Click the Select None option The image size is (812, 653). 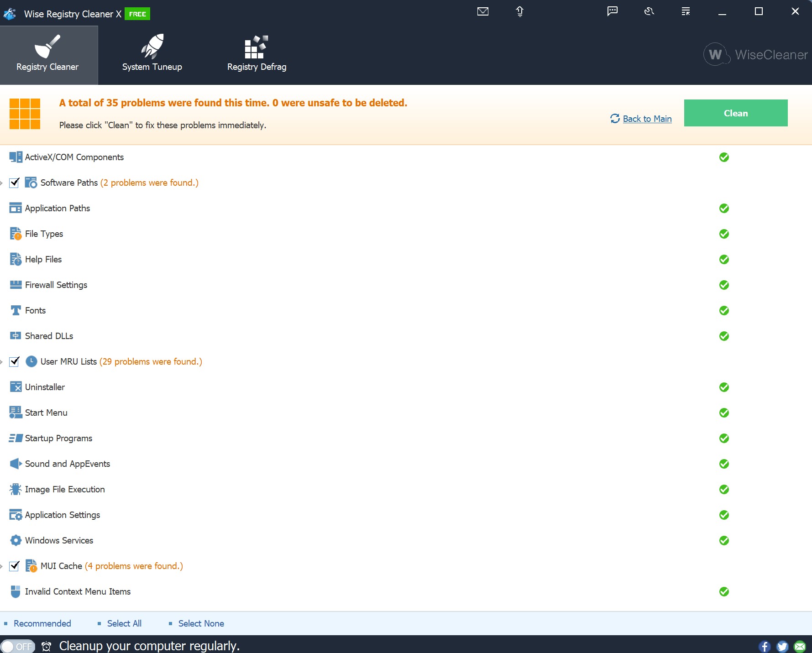(x=201, y=623)
